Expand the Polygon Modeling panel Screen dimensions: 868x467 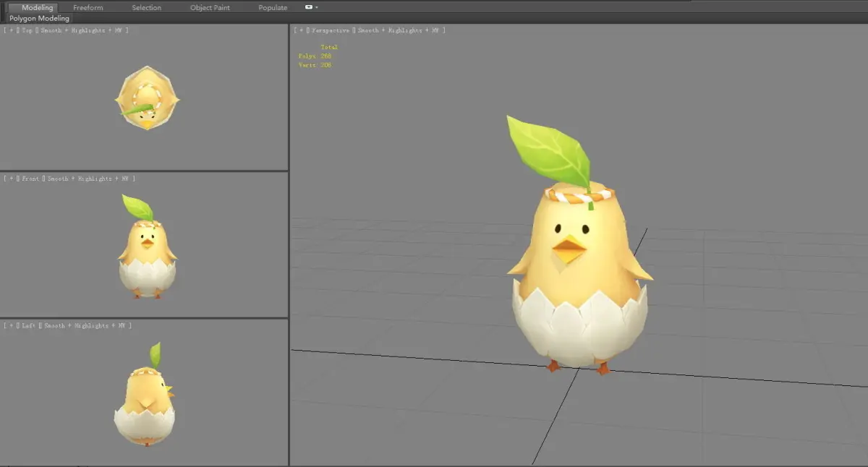click(x=40, y=18)
